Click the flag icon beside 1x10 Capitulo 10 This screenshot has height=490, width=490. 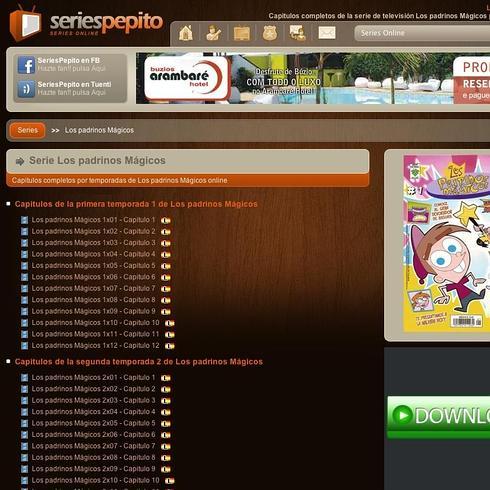(x=170, y=323)
